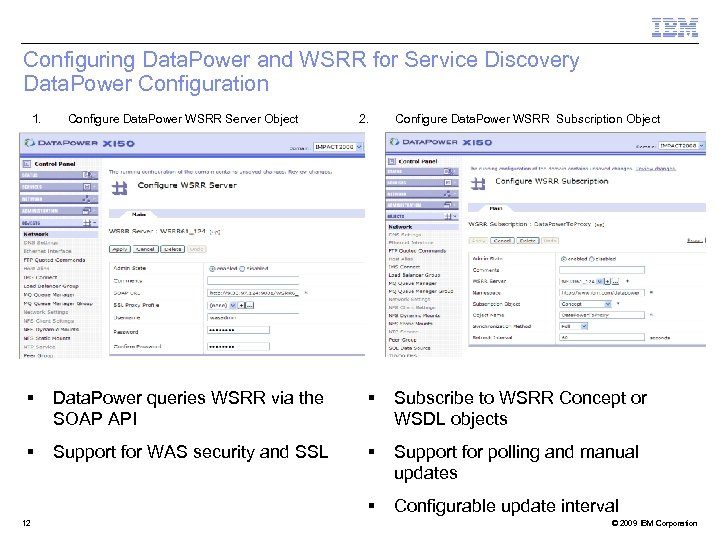Image resolution: width=720 pixels, height=540 pixels.
Task: Click Control Panel icon in WSRR Subscription screenshot
Action: (392, 161)
